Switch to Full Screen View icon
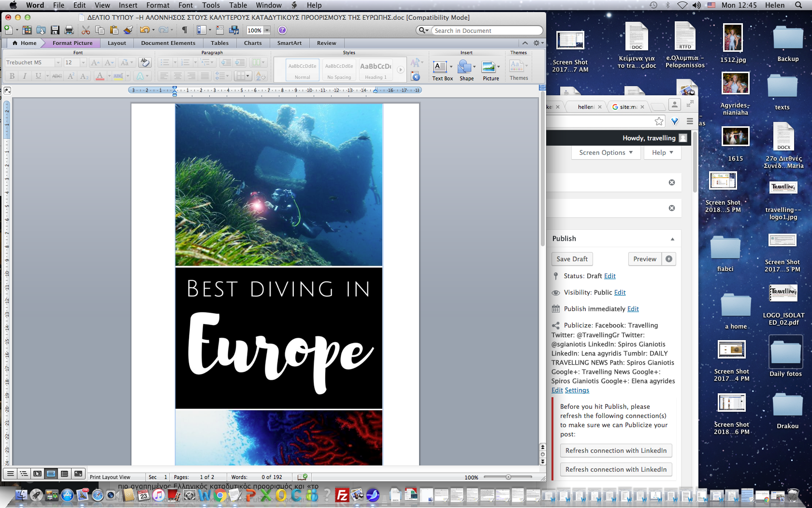The image size is (812, 508). [x=78, y=474]
